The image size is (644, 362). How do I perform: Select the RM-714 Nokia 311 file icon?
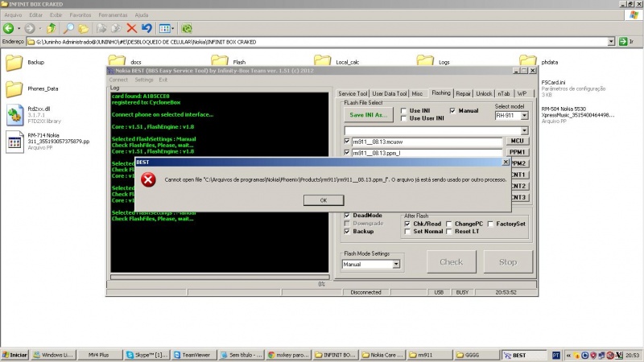(14, 142)
